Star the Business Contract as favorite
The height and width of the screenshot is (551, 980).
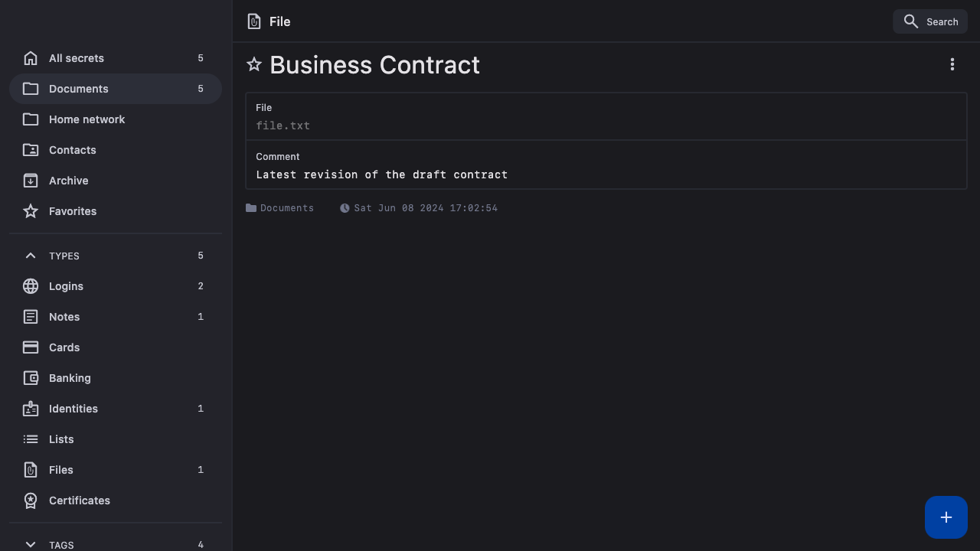click(x=254, y=65)
